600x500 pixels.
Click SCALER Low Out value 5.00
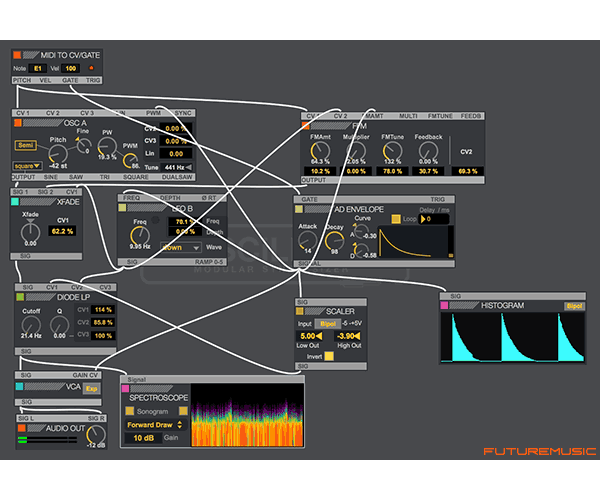tap(310, 336)
